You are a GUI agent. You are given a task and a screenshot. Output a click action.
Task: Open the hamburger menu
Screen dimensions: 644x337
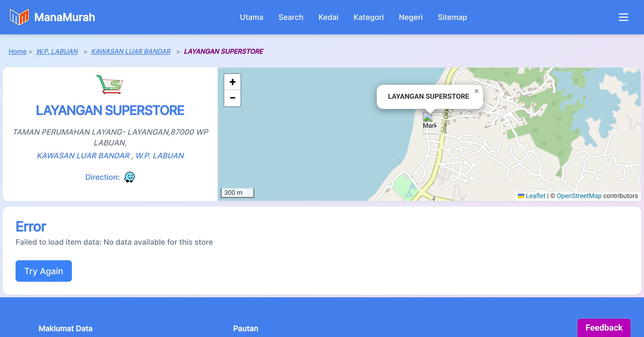point(623,17)
